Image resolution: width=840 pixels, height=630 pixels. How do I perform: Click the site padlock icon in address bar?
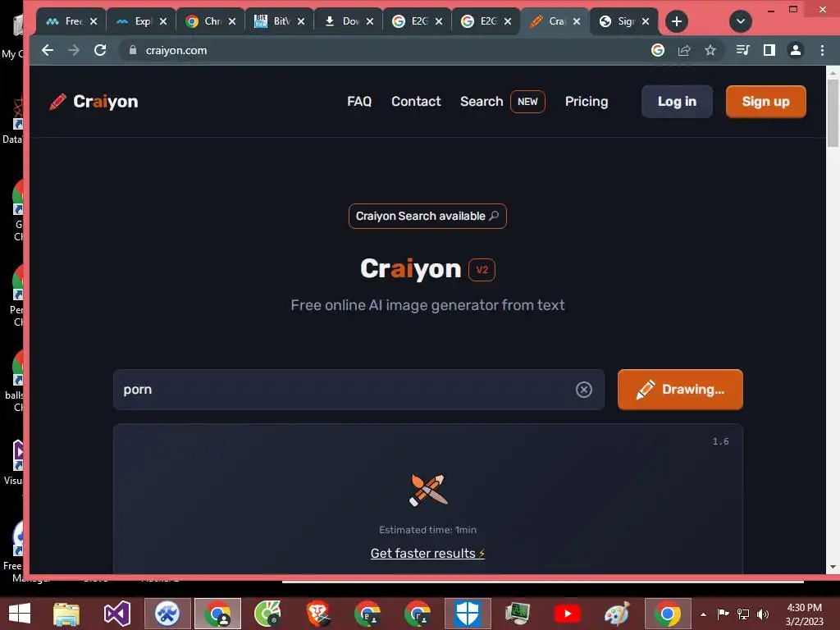(133, 50)
